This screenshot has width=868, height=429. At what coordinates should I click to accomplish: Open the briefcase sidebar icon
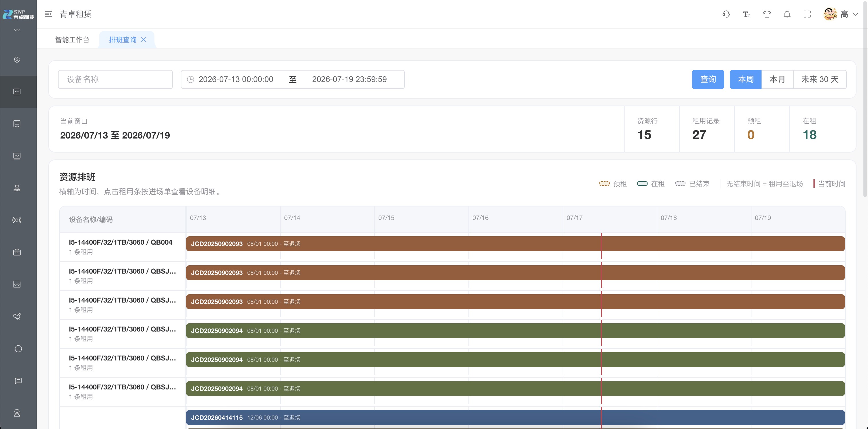(x=17, y=252)
